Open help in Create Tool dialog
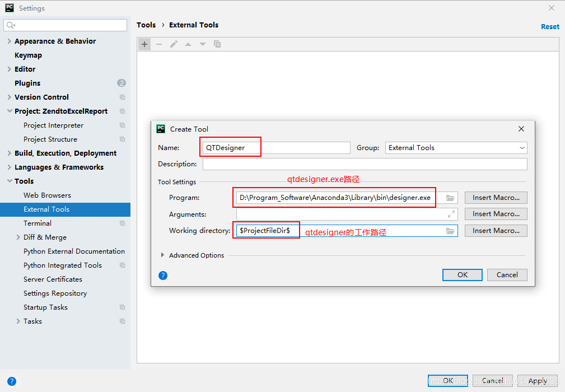The image size is (565, 392). tap(163, 276)
